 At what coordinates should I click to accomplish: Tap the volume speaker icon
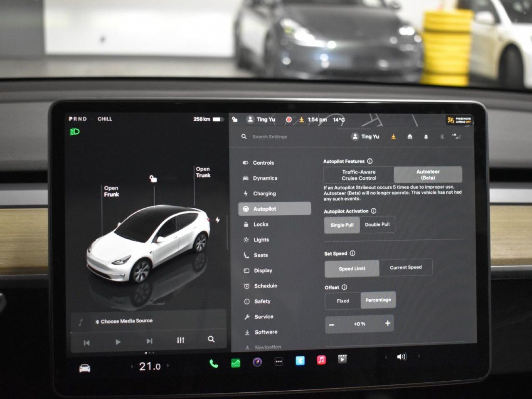coord(401,357)
